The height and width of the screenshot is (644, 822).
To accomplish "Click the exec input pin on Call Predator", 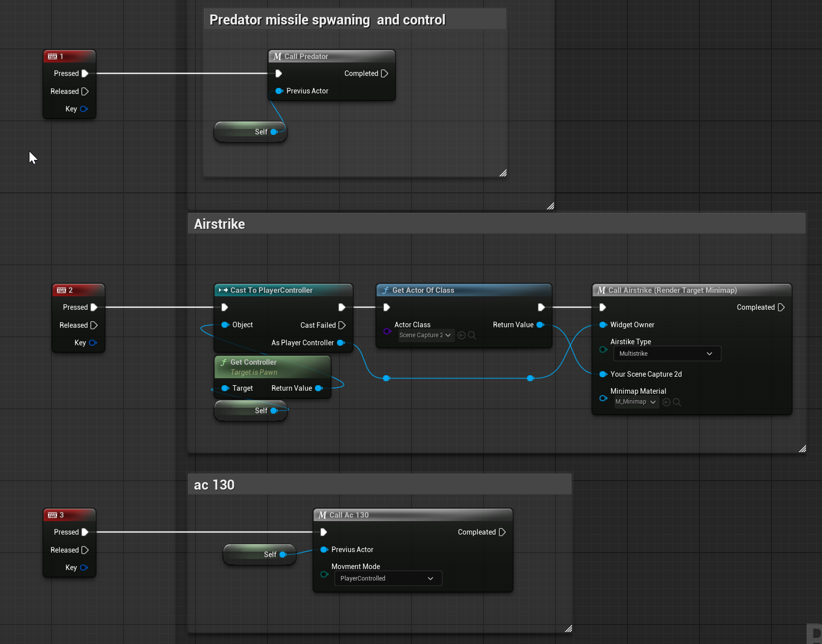I will tap(279, 73).
